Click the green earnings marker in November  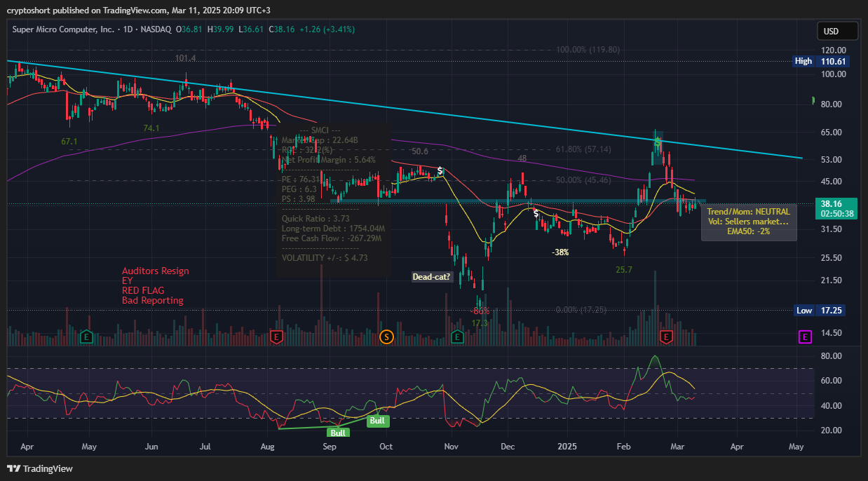(457, 337)
